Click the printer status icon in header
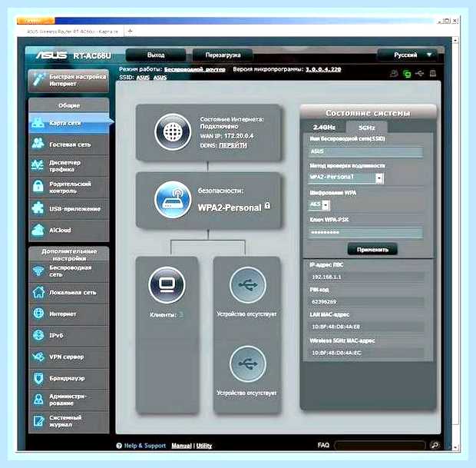 pyautogui.click(x=433, y=73)
